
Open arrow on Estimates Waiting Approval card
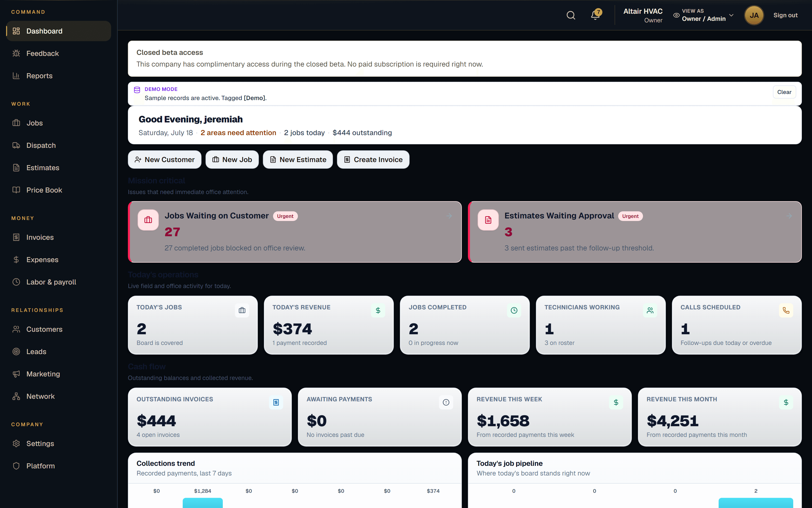click(789, 216)
